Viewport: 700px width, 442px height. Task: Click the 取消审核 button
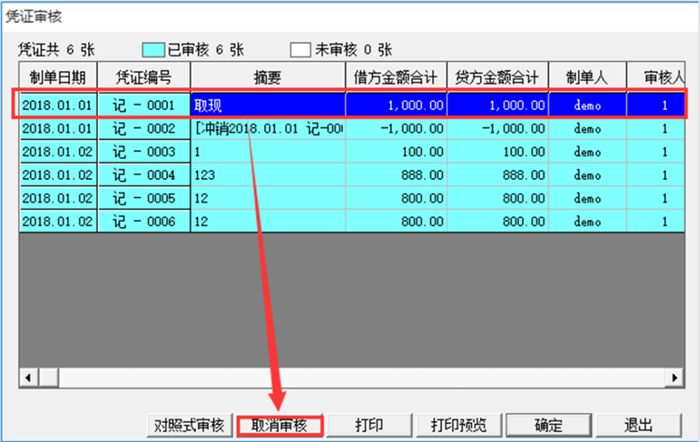click(x=279, y=425)
